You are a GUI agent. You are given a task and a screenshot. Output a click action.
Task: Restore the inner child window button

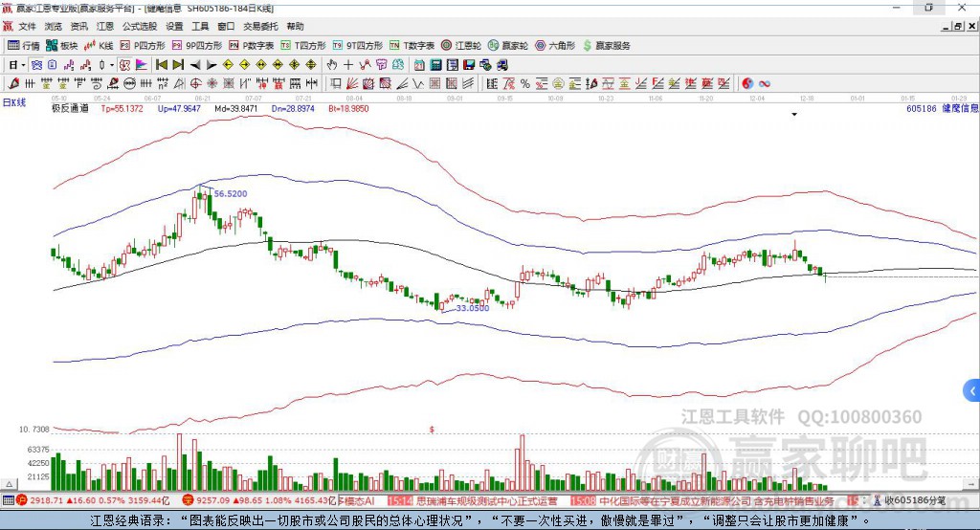(958, 26)
